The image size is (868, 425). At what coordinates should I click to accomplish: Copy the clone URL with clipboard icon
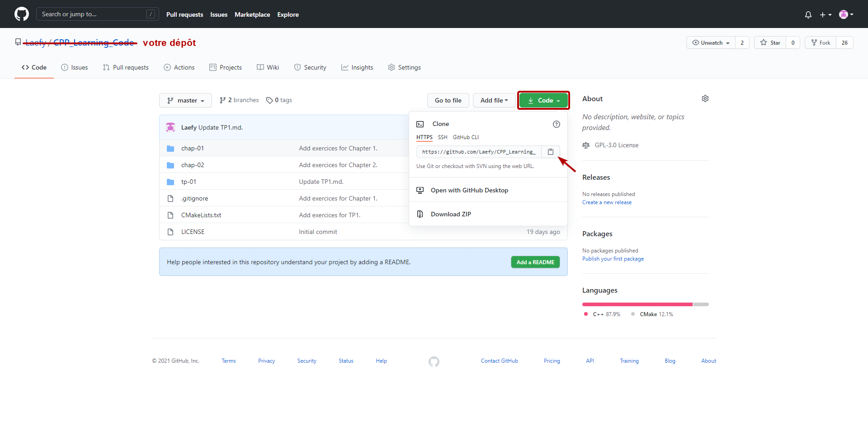click(x=551, y=152)
